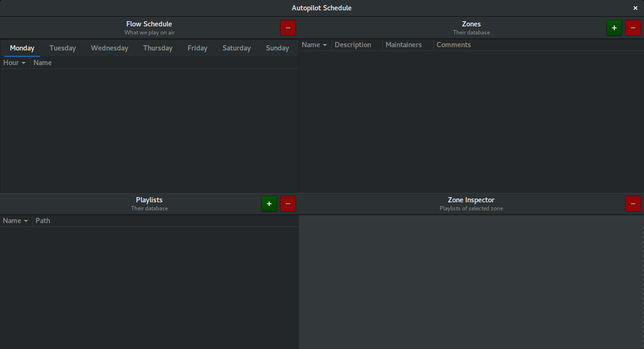Click the Zone Inspector red minus button
Viewport: 644px width, 349px height.
pos(633,204)
